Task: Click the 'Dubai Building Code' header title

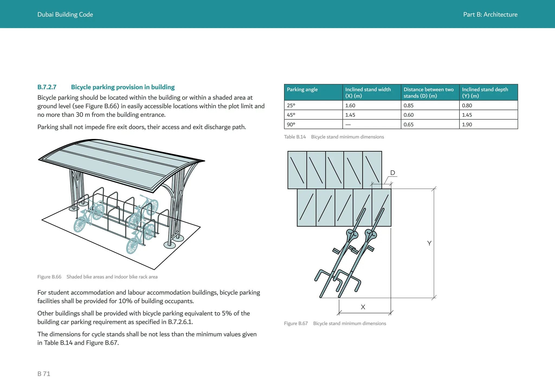Action: tap(65, 15)
